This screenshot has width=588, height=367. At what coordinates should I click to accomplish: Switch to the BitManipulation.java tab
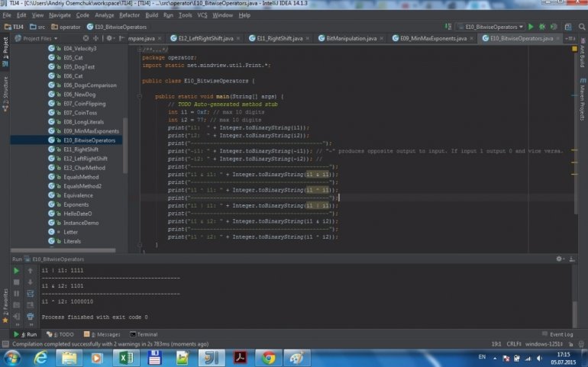coord(351,37)
